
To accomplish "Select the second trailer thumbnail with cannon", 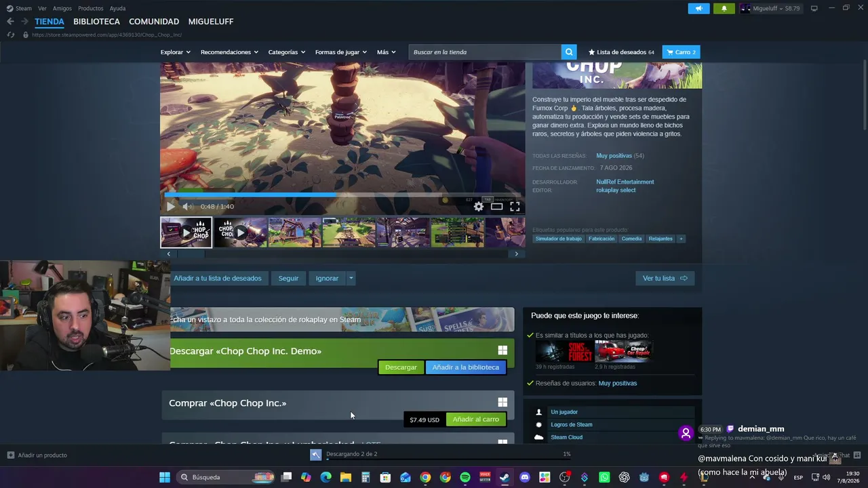I will click(x=241, y=232).
